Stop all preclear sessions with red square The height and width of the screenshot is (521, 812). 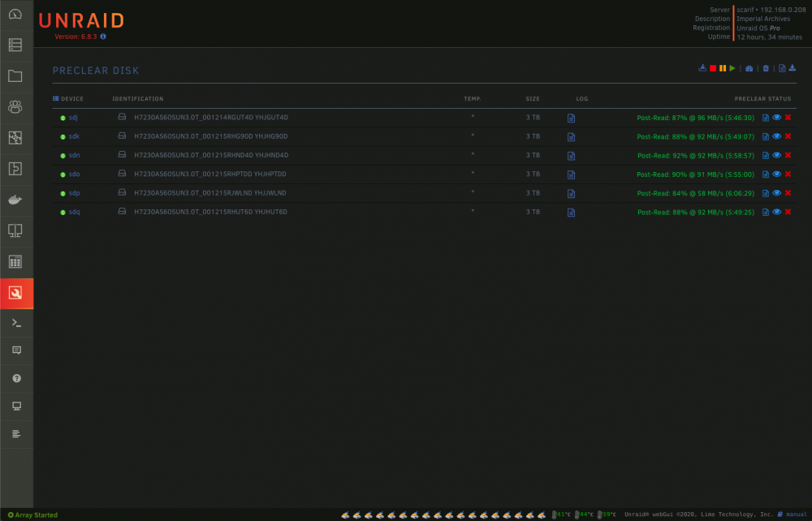click(713, 68)
